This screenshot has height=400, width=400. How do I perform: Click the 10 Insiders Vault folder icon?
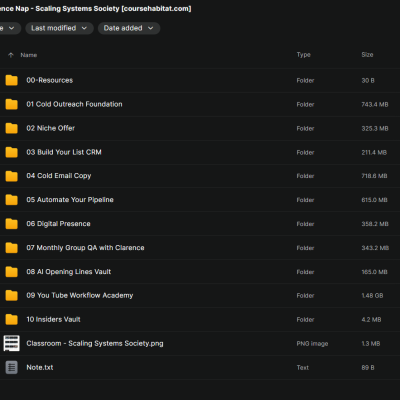(12, 320)
